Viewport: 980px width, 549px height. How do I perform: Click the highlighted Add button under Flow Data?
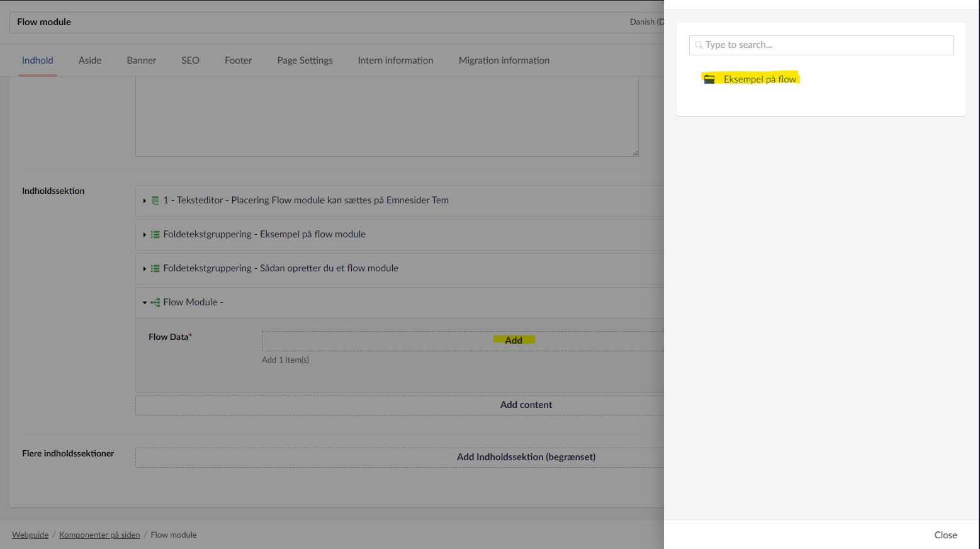point(514,340)
